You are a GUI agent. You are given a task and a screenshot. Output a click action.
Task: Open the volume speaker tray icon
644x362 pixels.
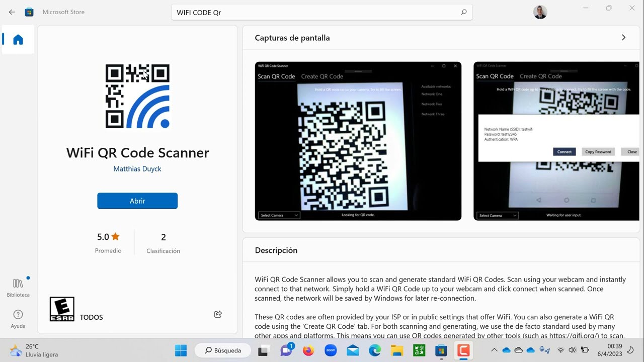tap(572, 350)
